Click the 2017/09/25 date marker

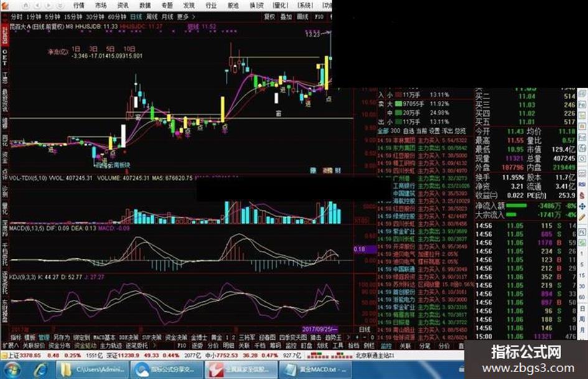tap(320, 329)
